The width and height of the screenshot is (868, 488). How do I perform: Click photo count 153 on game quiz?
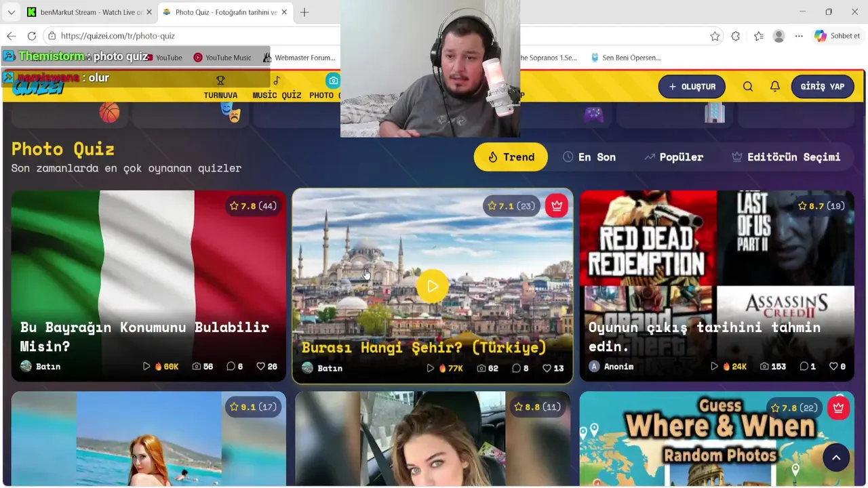[x=773, y=367]
